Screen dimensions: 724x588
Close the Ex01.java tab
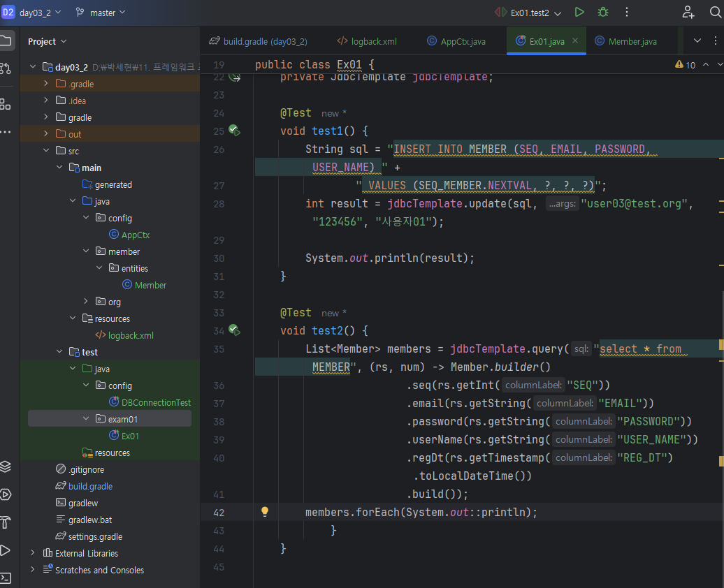click(575, 41)
